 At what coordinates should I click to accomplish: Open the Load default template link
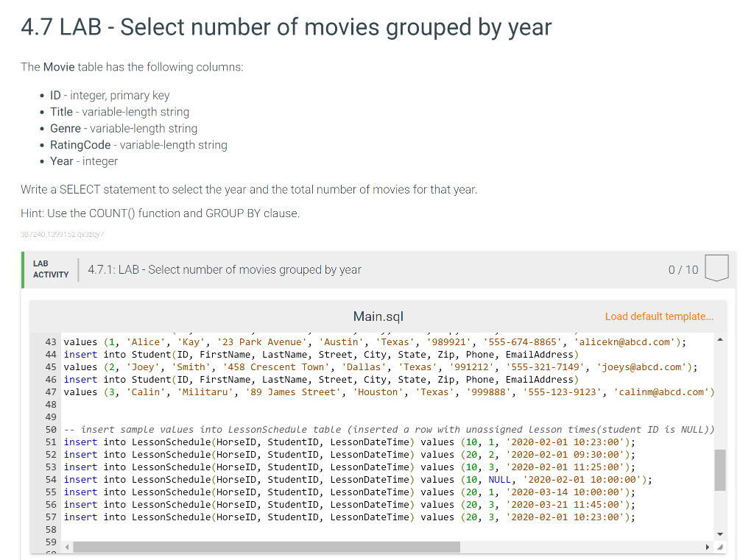tap(659, 316)
